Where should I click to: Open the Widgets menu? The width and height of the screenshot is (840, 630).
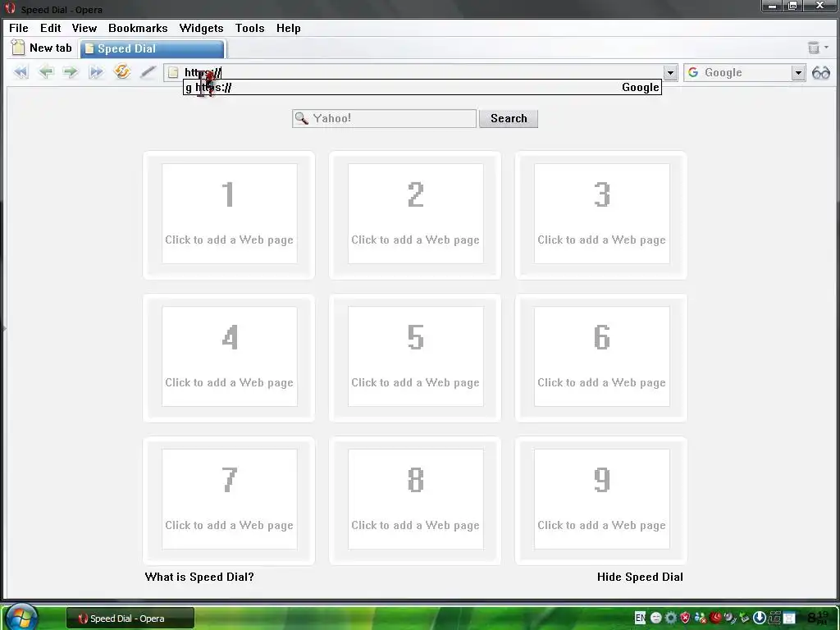click(201, 28)
